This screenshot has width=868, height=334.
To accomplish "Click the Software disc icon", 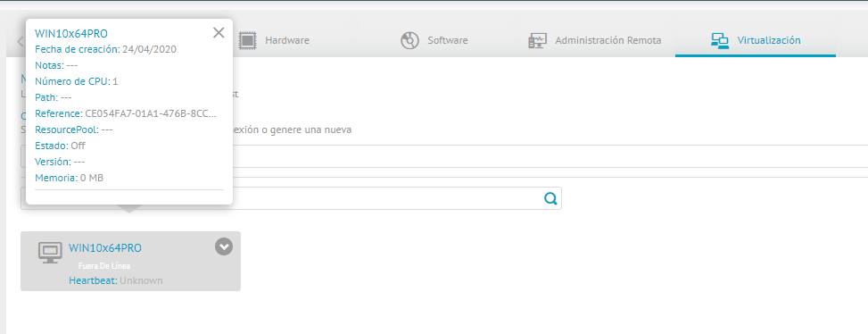I will click(x=409, y=40).
